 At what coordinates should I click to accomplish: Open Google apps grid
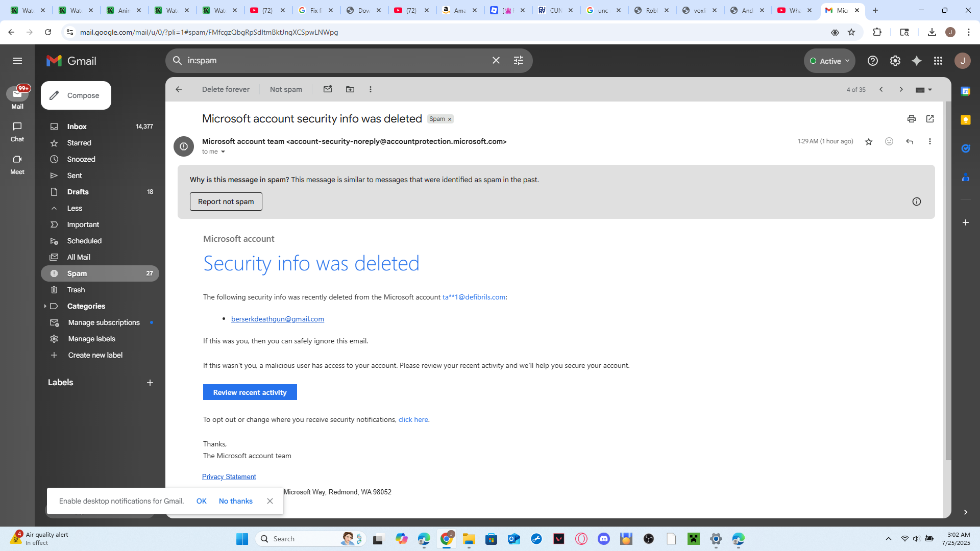(x=938, y=61)
